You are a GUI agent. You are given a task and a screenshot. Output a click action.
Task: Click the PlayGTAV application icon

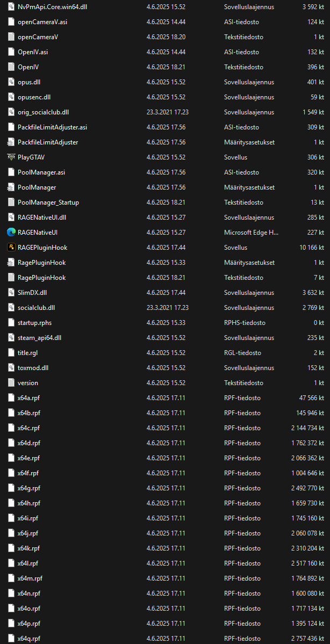[11, 157]
